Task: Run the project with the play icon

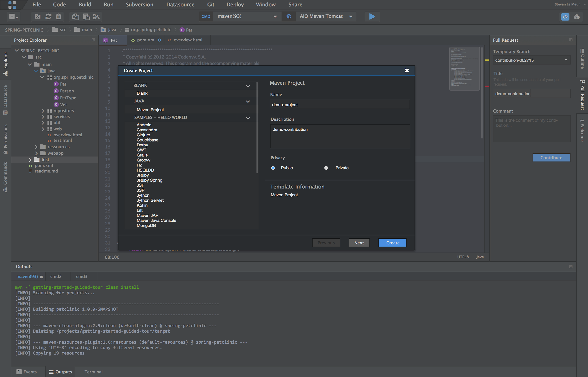Action: (x=372, y=16)
